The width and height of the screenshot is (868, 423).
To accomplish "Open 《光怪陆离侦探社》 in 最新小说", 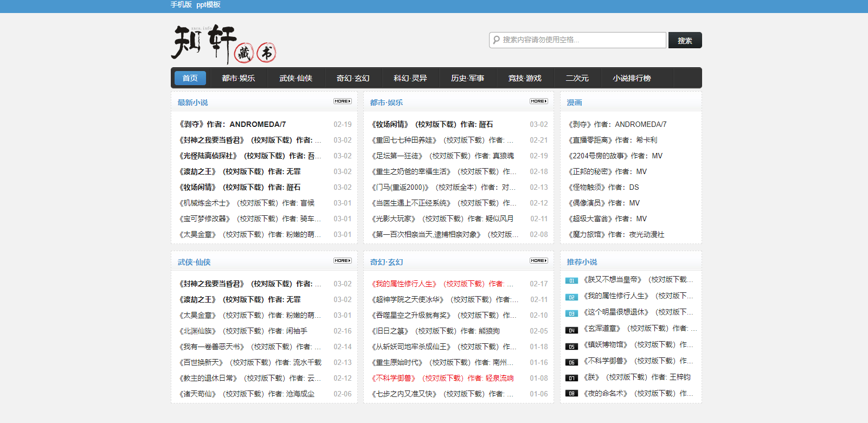I will [250, 156].
